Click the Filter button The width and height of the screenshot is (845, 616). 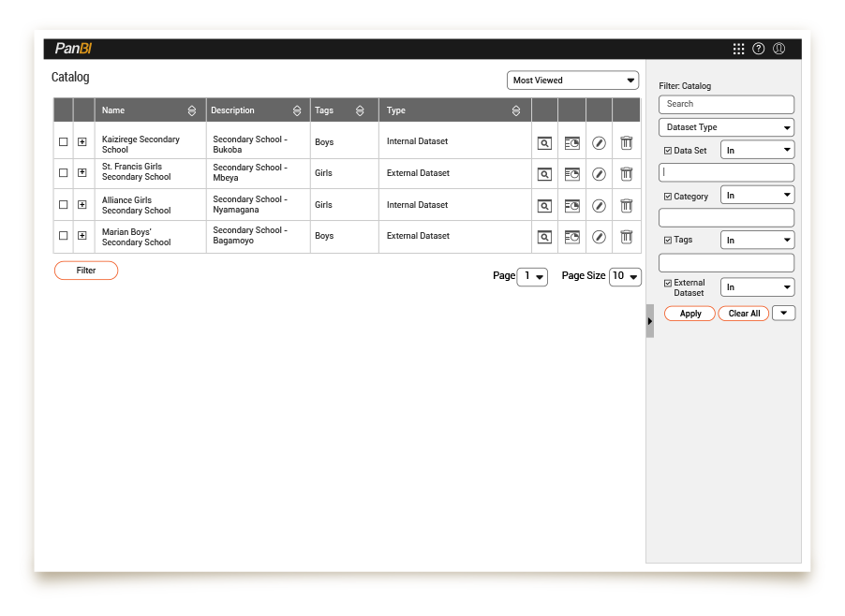click(x=86, y=271)
